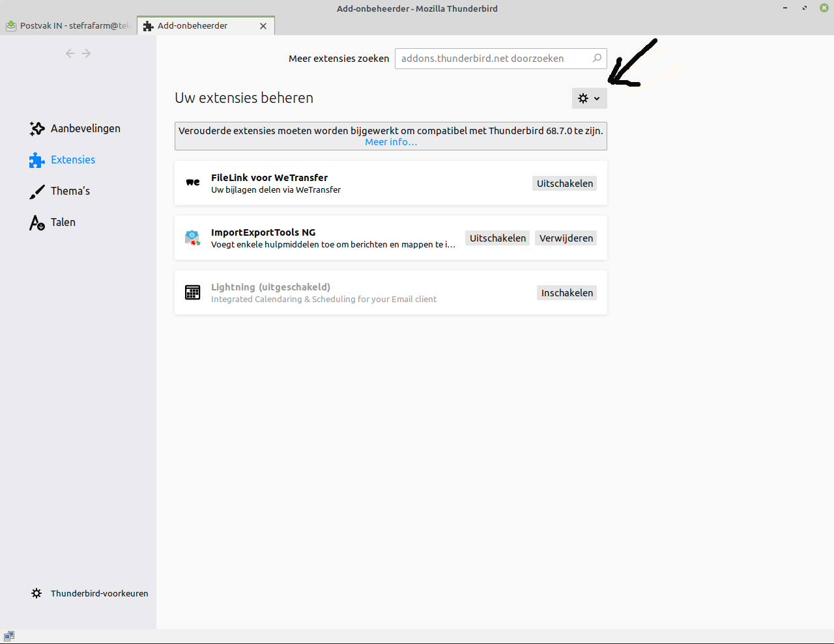Go back with the left arrow

pos(70,53)
